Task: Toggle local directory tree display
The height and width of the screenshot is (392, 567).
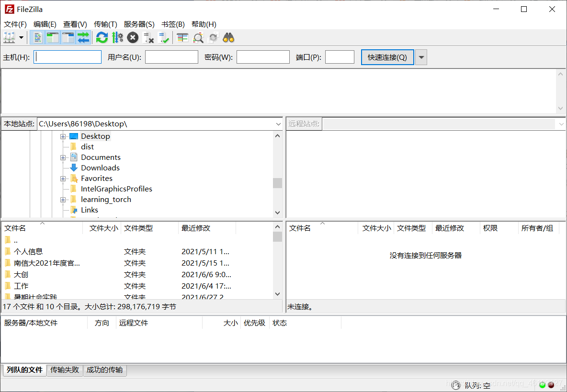Action: (x=53, y=38)
